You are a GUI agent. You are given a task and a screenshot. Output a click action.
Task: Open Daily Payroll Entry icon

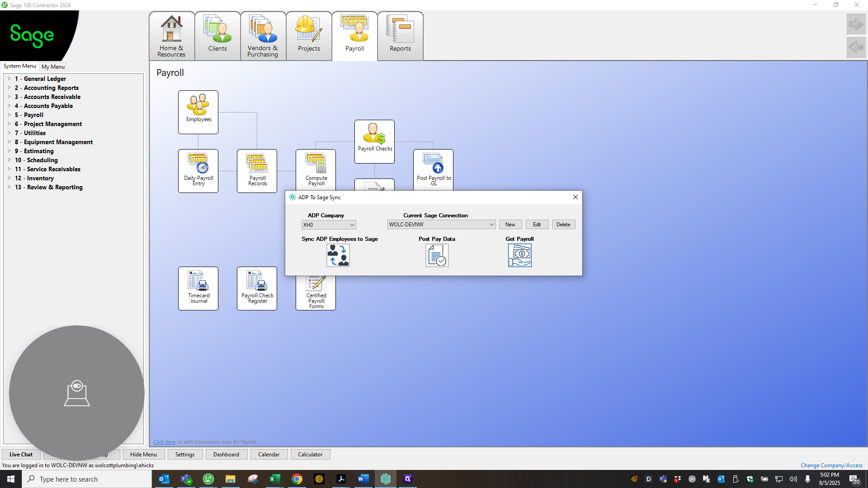(x=198, y=171)
